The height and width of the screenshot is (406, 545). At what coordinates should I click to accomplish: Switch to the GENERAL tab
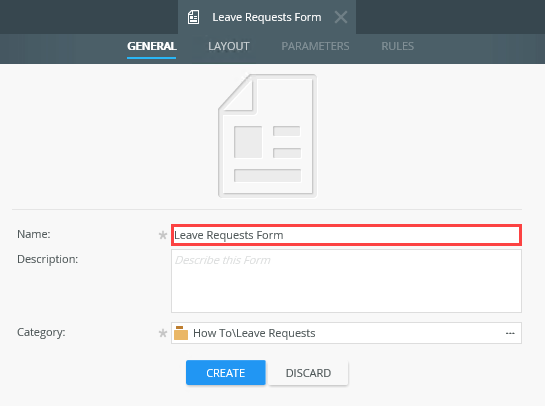tap(152, 46)
